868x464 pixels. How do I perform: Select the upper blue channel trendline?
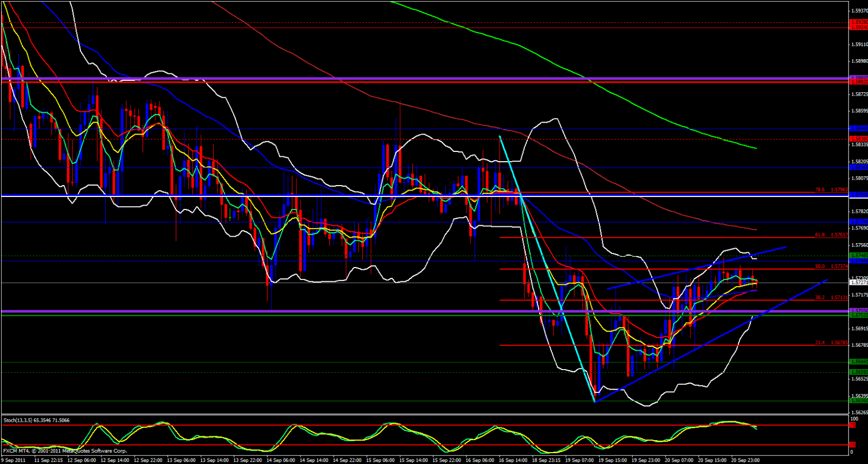click(x=697, y=268)
